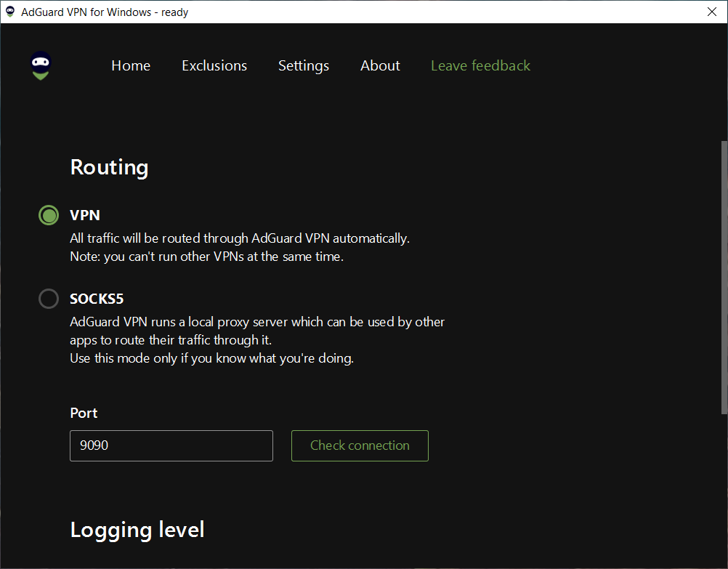Click the Check connection button
Viewport: 728px width, 569px height.
(360, 445)
